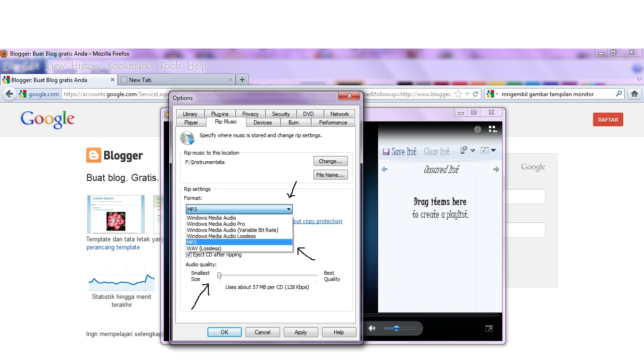Click the Save list disk icon
The width and height of the screenshot is (644, 362).
386,152
